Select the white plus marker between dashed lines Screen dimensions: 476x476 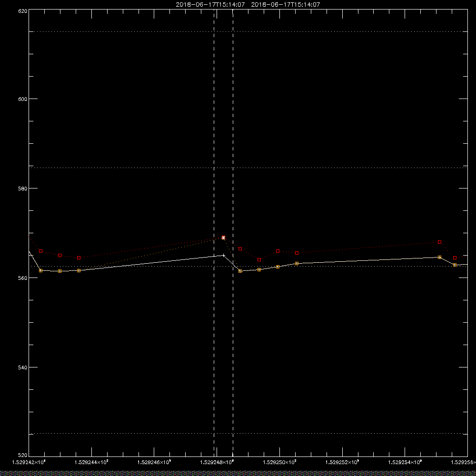(224, 255)
